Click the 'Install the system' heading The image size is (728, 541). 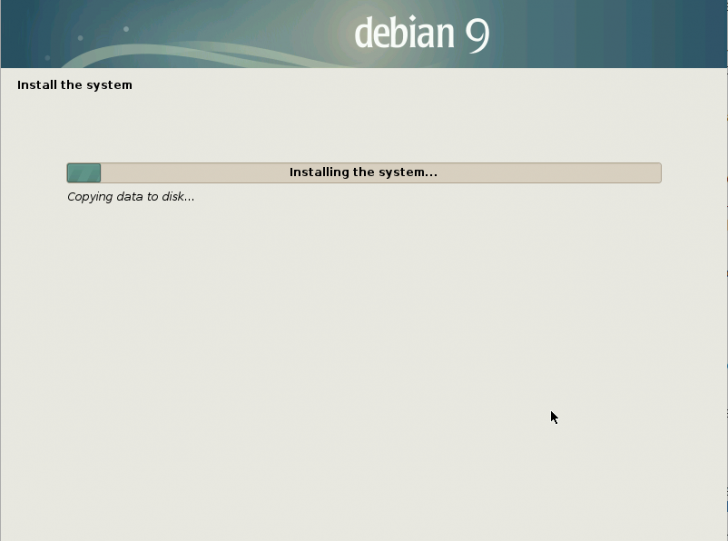tap(75, 85)
